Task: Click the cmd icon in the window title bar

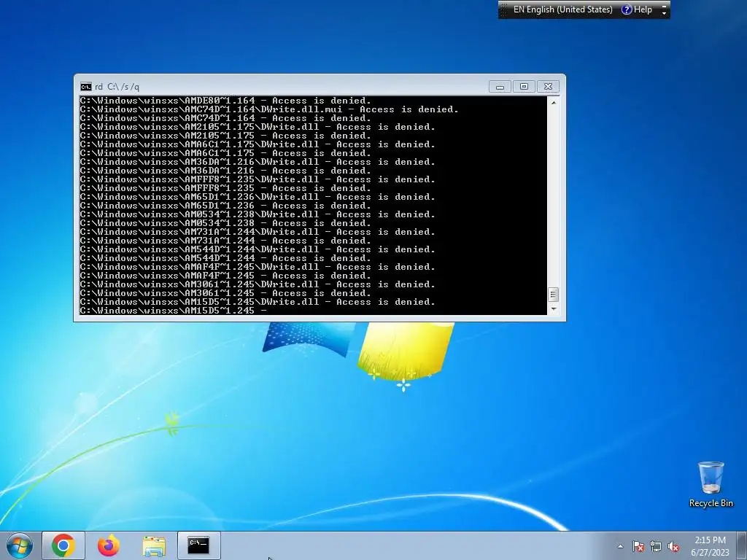Action: (86, 87)
